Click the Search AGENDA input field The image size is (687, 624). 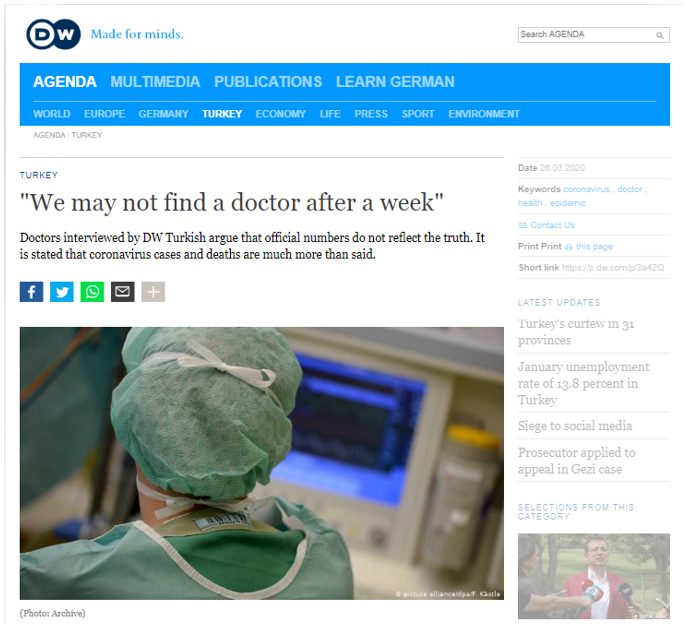[x=585, y=35]
